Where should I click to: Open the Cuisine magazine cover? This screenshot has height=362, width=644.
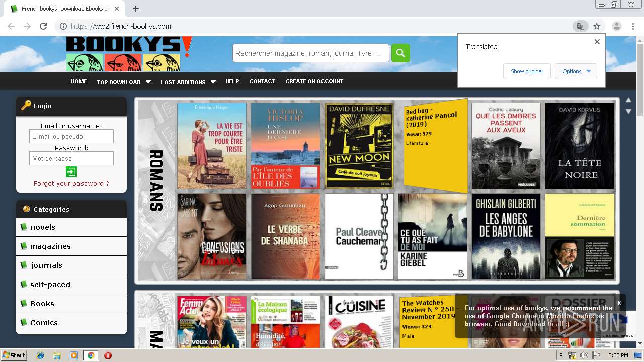pyautogui.click(x=359, y=322)
